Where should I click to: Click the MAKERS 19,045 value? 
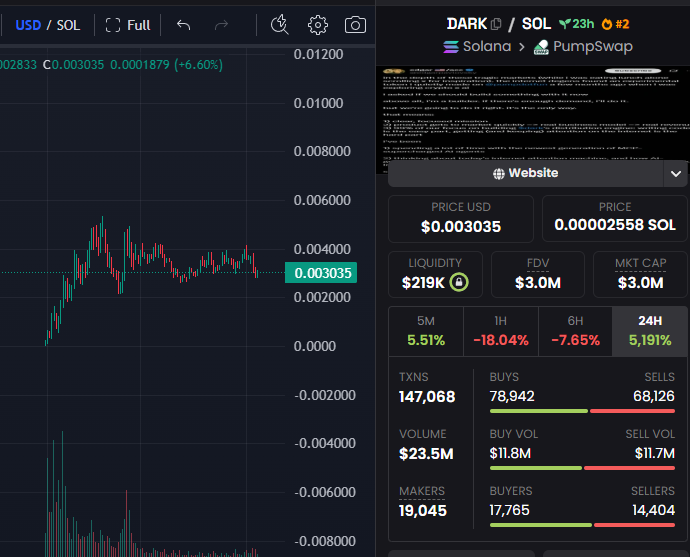coord(422,510)
